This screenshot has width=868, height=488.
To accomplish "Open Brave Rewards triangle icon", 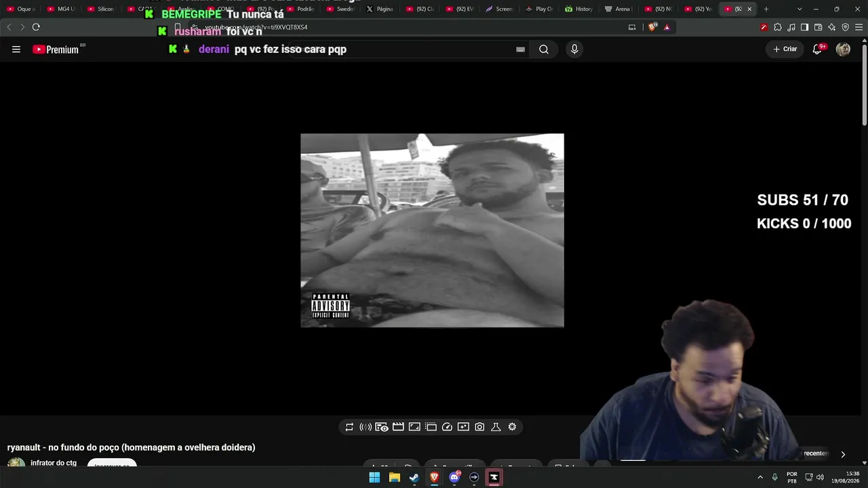I will point(667,27).
